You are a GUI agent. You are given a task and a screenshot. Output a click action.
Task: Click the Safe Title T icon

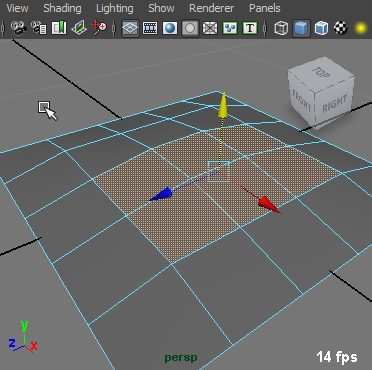pyautogui.click(x=250, y=28)
